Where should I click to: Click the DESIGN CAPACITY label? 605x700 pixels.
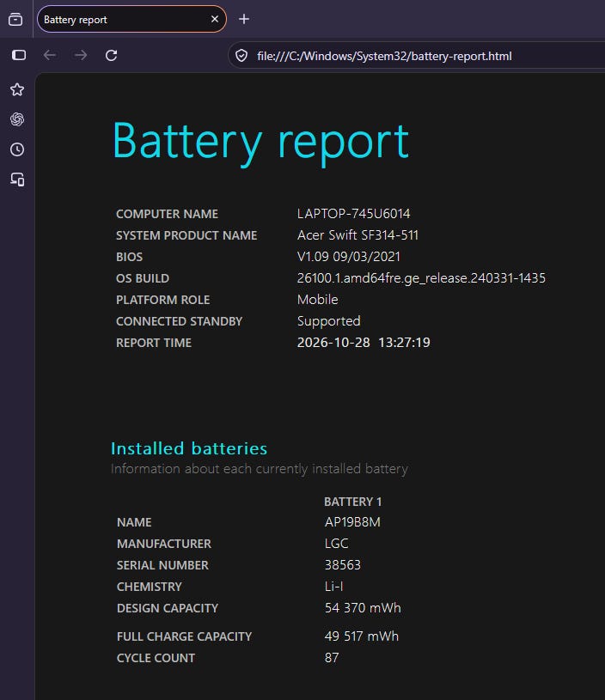[168, 608]
